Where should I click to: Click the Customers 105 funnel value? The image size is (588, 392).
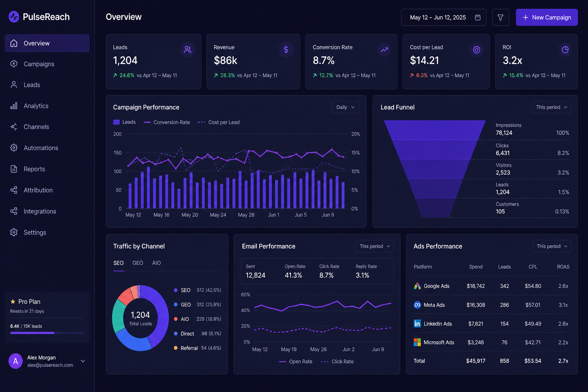pyautogui.click(x=500, y=212)
